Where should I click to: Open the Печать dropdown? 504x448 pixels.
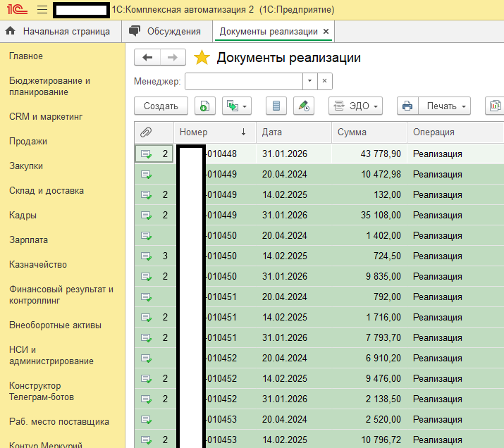pyautogui.click(x=445, y=106)
